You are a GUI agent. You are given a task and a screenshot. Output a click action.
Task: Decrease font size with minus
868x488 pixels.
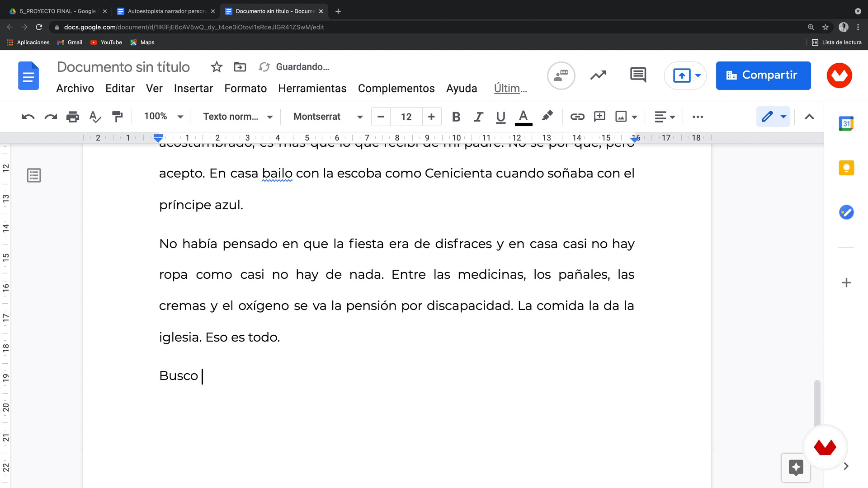381,117
